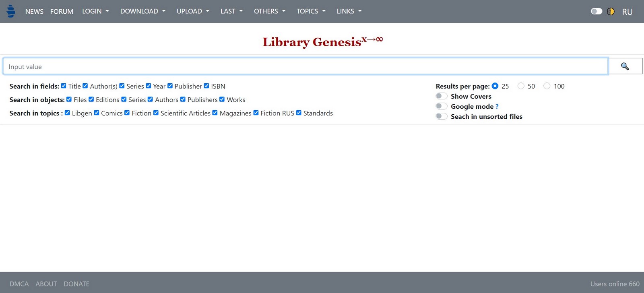Click the half-moon dark theme icon
This screenshot has width=644, height=293.
[611, 11]
